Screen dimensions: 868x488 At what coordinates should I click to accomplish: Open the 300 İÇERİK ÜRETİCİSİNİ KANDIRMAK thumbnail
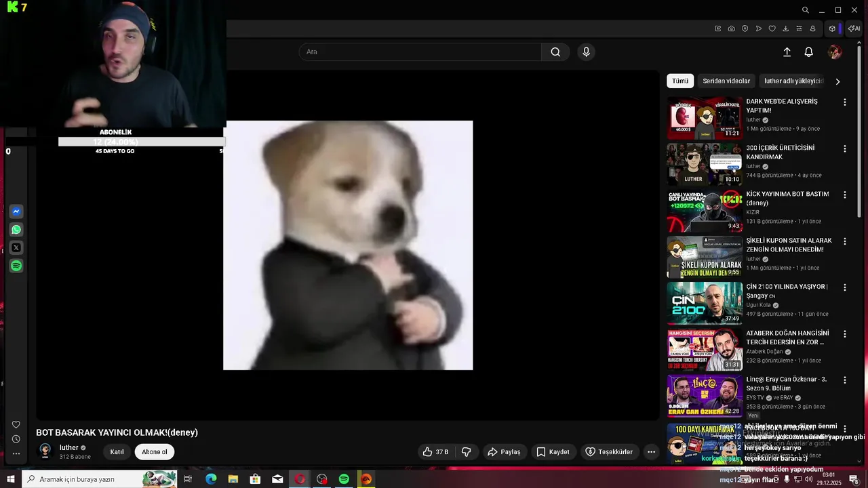(705, 164)
